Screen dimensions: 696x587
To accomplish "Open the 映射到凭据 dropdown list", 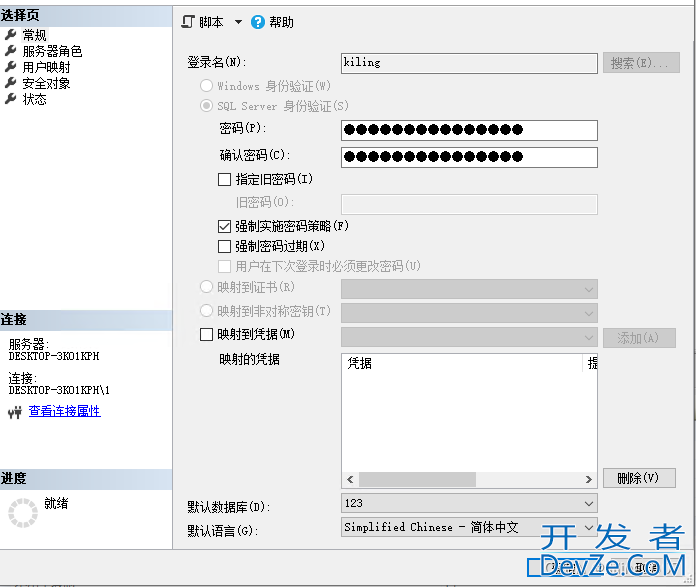I will click(x=469, y=337).
